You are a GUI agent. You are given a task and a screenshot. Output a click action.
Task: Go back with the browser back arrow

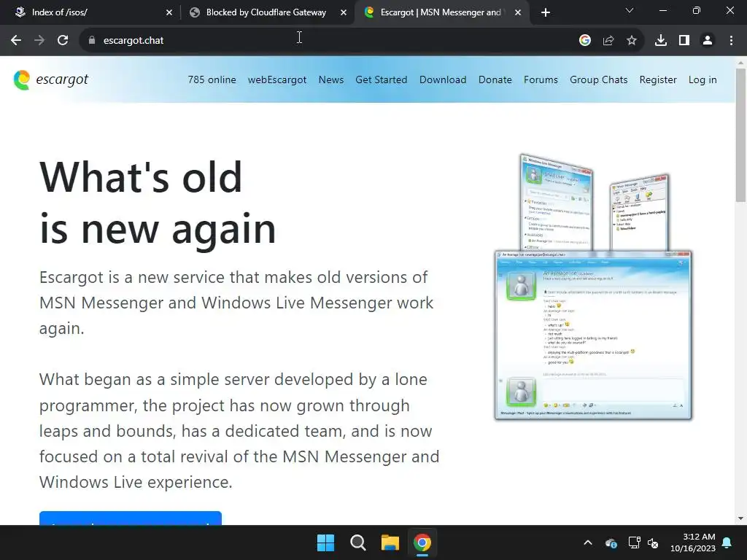coord(16,41)
